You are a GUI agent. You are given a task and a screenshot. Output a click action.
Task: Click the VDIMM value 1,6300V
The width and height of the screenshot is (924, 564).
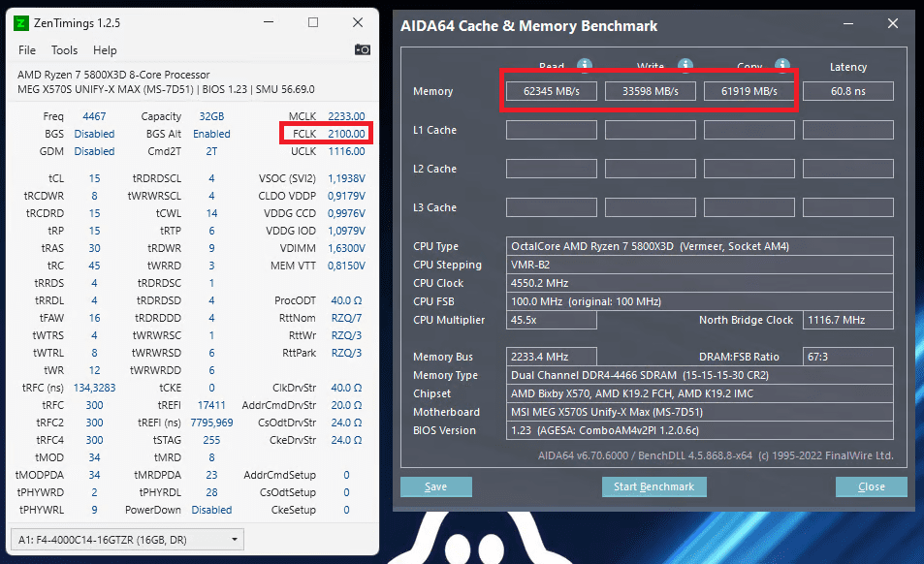(346, 248)
